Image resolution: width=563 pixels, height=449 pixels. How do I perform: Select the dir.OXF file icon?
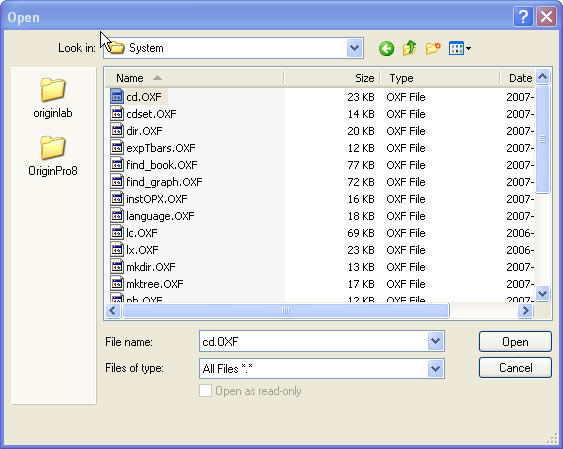coord(117,131)
